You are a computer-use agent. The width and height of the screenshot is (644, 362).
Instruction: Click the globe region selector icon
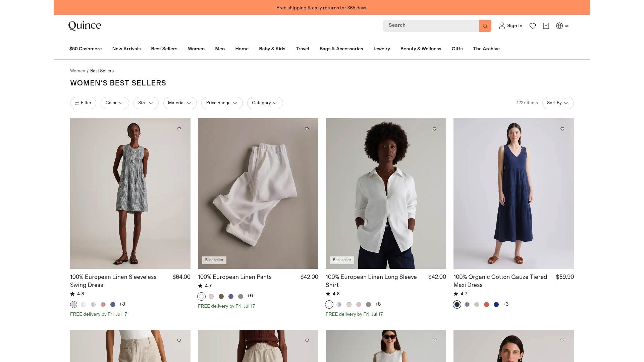pyautogui.click(x=559, y=26)
